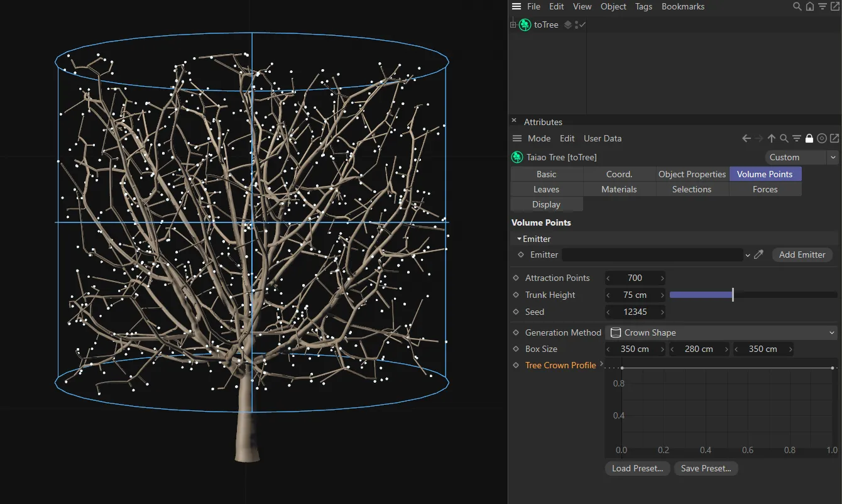The height and width of the screenshot is (504, 842).
Task: Click the home icon in Object Manager
Action: (809, 7)
